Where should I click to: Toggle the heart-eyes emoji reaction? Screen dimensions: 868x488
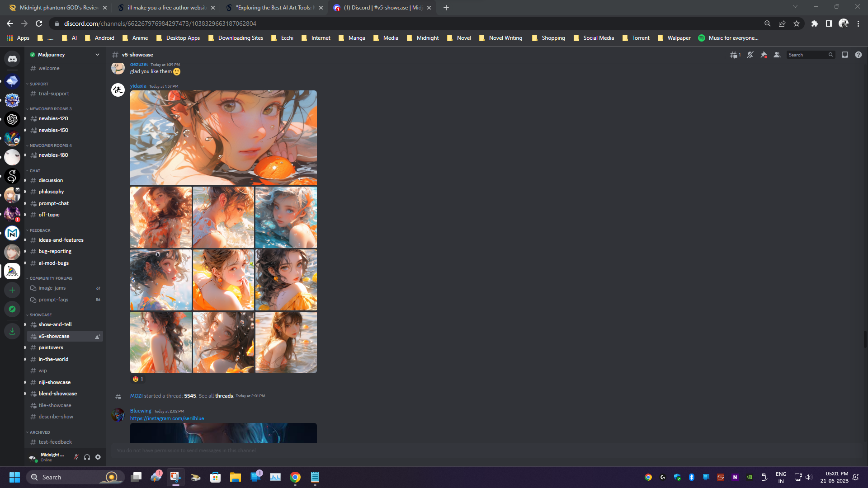click(x=138, y=379)
